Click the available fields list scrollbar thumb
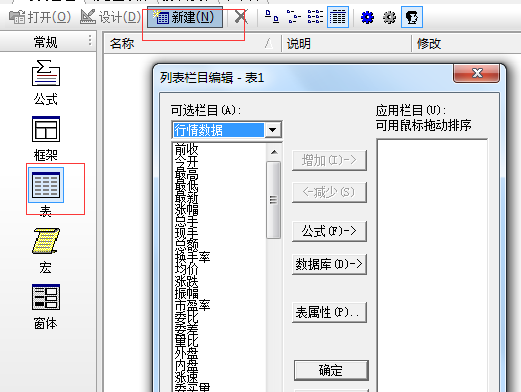 [274, 200]
